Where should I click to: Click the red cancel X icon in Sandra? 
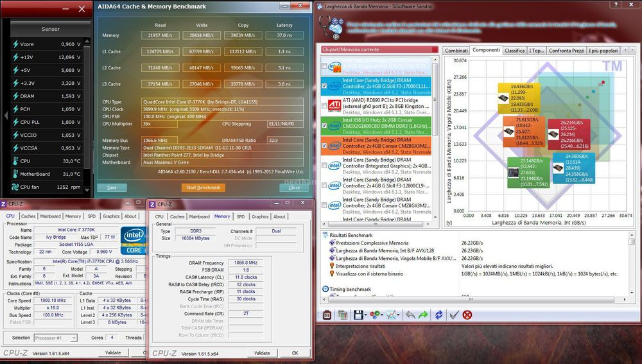(x=467, y=315)
